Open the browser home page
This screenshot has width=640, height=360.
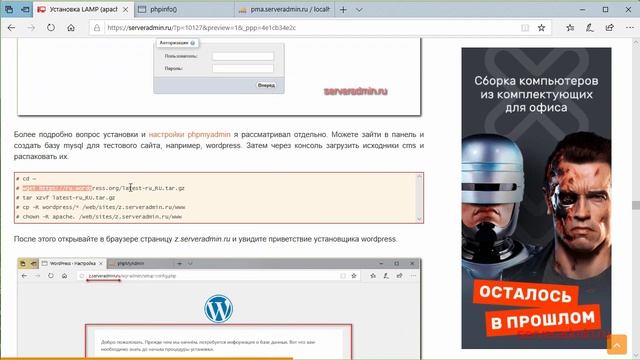(71, 28)
